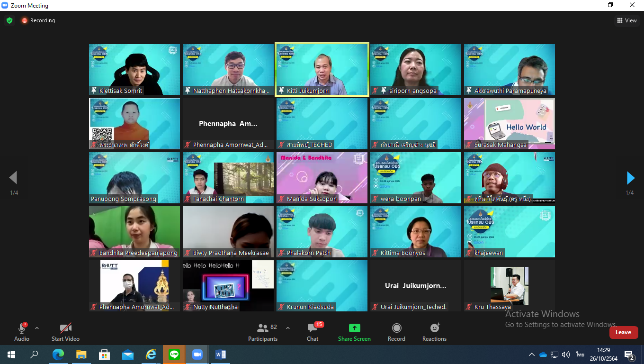This screenshot has width=644, height=364.
Task: Select Manida Suksopon video tile
Action: tap(322, 178)
